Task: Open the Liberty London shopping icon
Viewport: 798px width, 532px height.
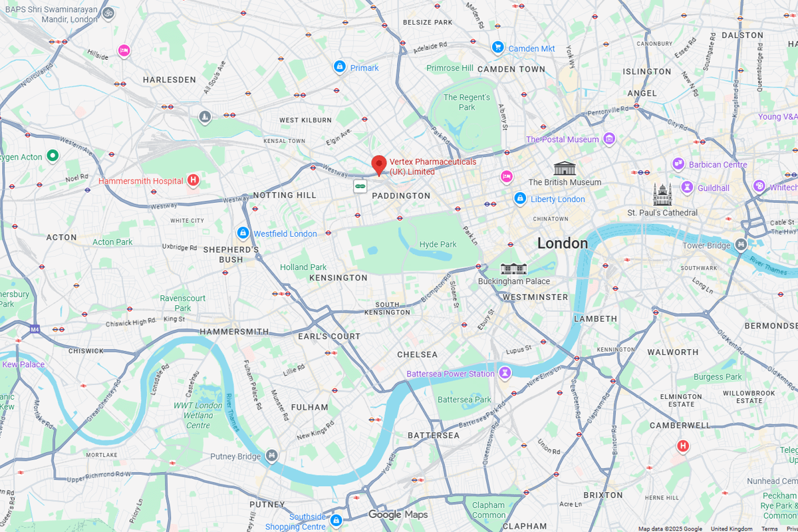Action: pyautogui.click(x=520, y=199)
